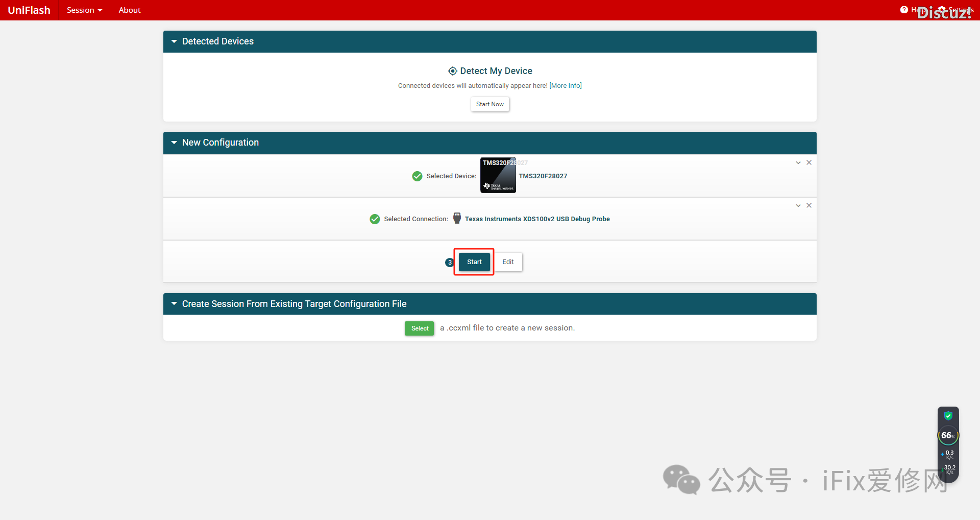980x520 pixels.
Task: Click the step 3 number badge
Action: pyautogui.click(x=449, y=263)
